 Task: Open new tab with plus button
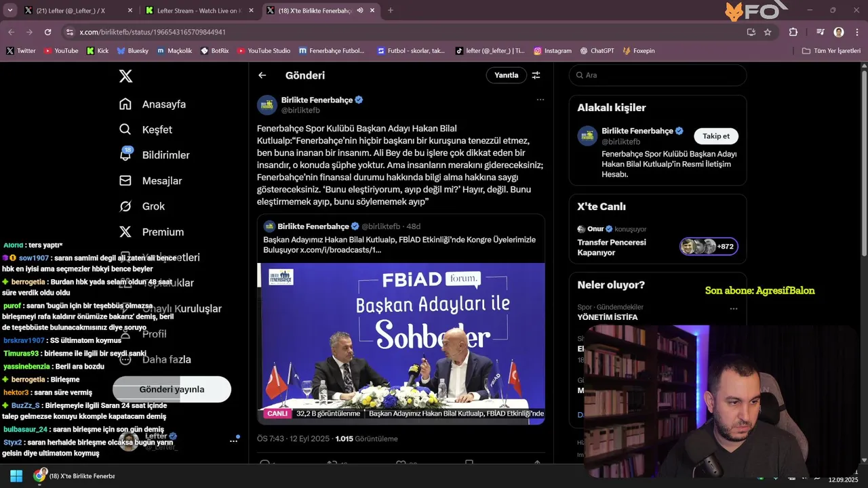(x=390, y=10)
